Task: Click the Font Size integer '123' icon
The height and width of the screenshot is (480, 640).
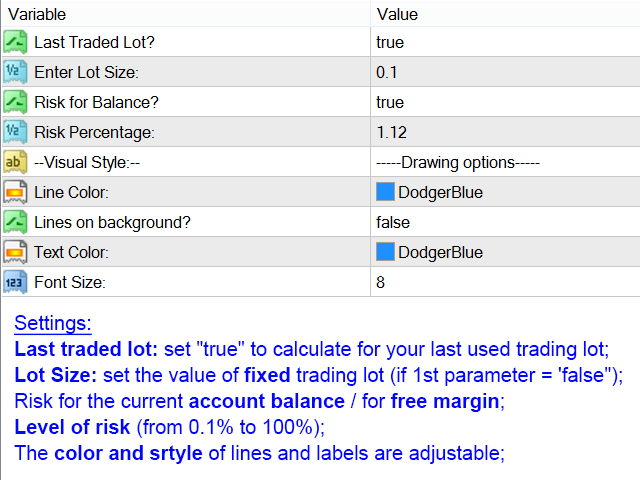Action: pos(15,282)
